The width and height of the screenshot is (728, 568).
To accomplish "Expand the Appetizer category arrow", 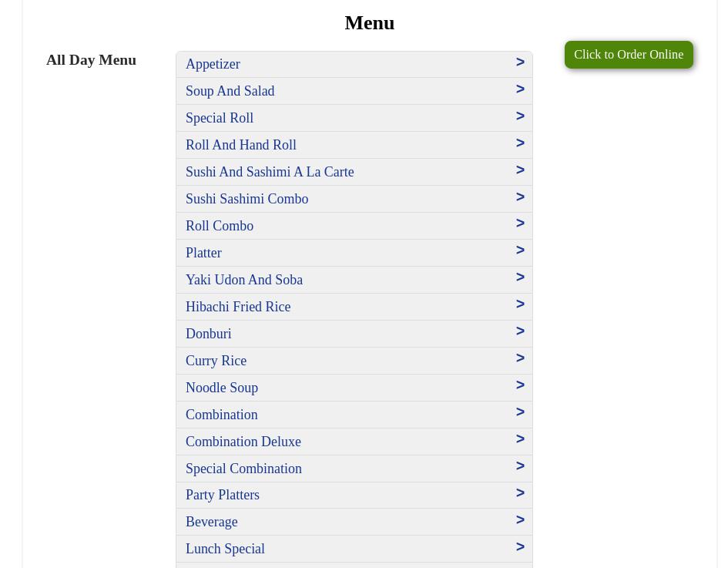I will tap(520, 62).
